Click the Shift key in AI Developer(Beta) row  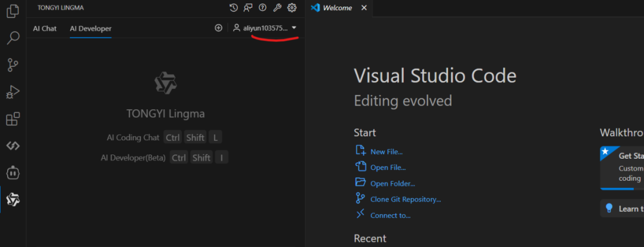[x=202, y=158]
